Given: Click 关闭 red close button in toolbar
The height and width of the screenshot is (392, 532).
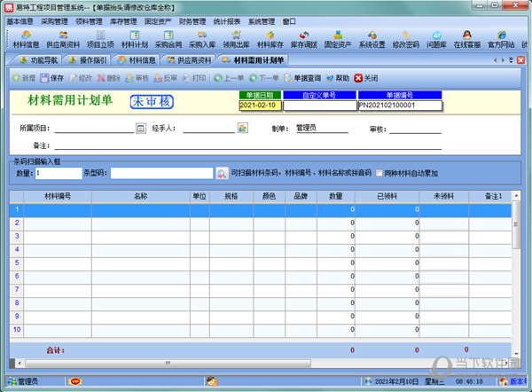Looking at the screenshot, I should [366, 78].
